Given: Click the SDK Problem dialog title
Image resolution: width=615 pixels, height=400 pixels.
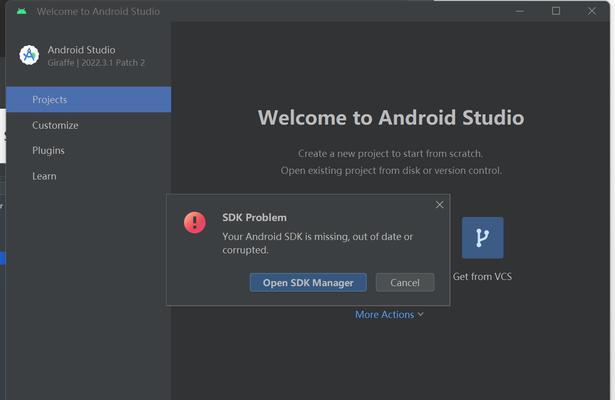Looking at the screenshot, I should (254, 218).
